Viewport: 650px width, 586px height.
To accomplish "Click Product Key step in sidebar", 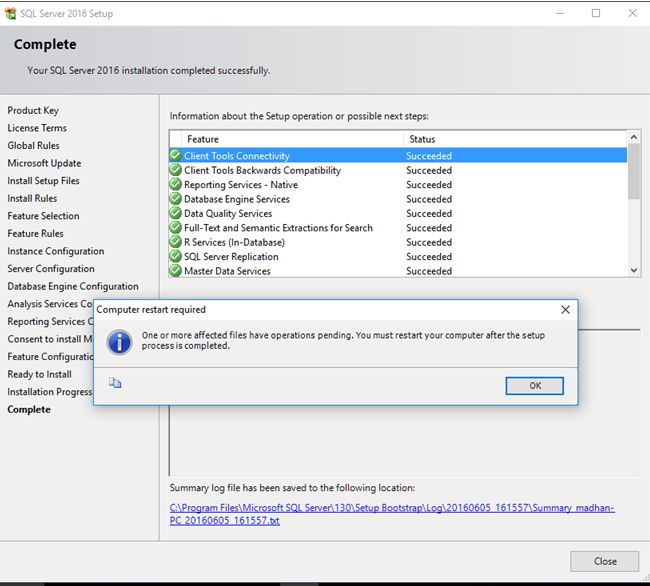I will (x=33, y=111).
